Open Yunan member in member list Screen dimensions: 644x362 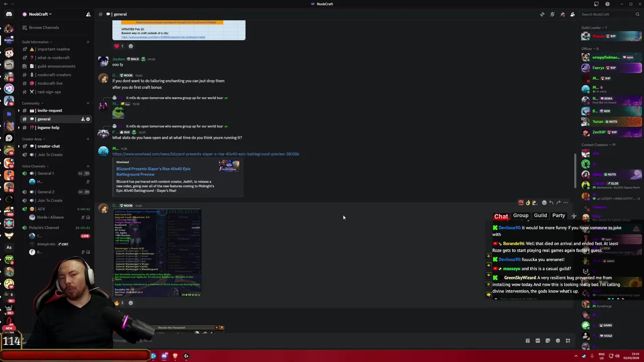coord(611,122)
